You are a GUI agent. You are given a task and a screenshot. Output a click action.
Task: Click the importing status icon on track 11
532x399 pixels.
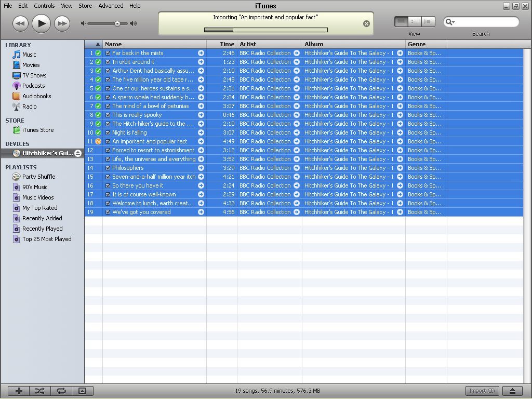point(98,141)
